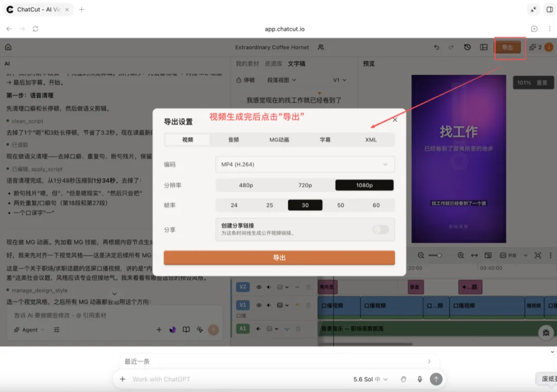Click the redo arrow in top toolbar
Viewport: 557px width, 392px height.
451,47
